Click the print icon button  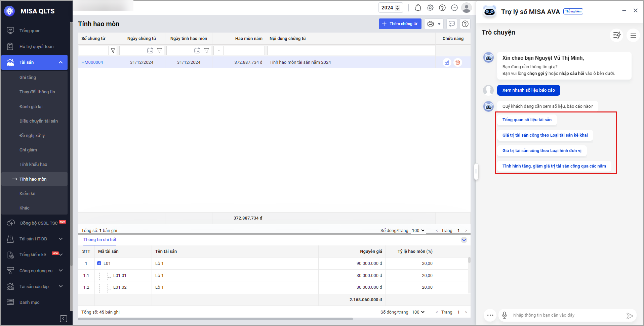coord(431,24)
